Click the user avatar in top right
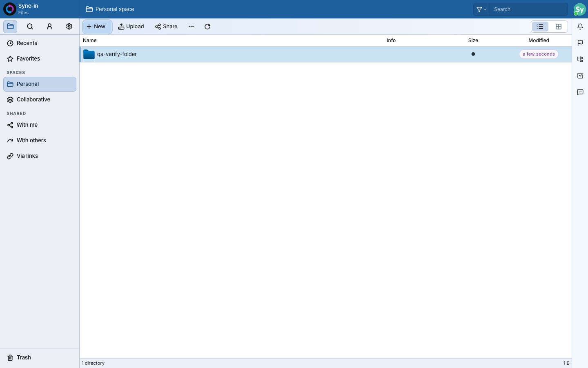 (579, 9)
